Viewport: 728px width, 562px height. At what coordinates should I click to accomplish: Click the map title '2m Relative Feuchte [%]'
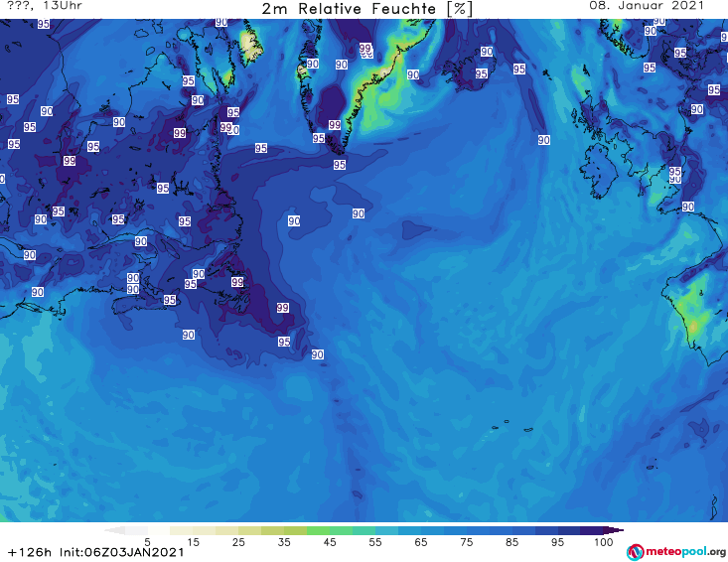click(x=366, y=9)
